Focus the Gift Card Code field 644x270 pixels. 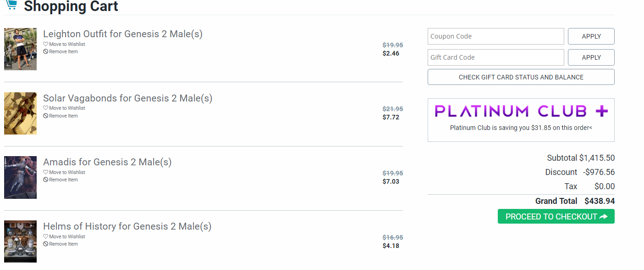point(495,57)
